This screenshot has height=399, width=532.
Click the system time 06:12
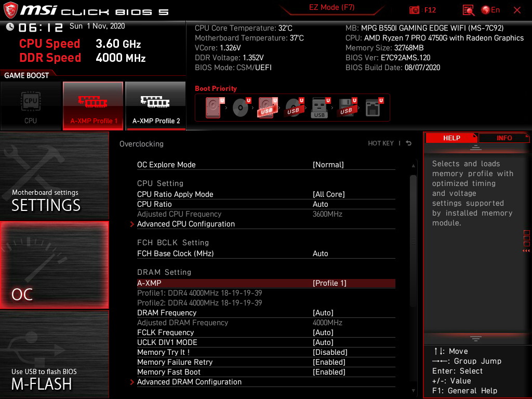pyautogui.click(x=41, y=27)
